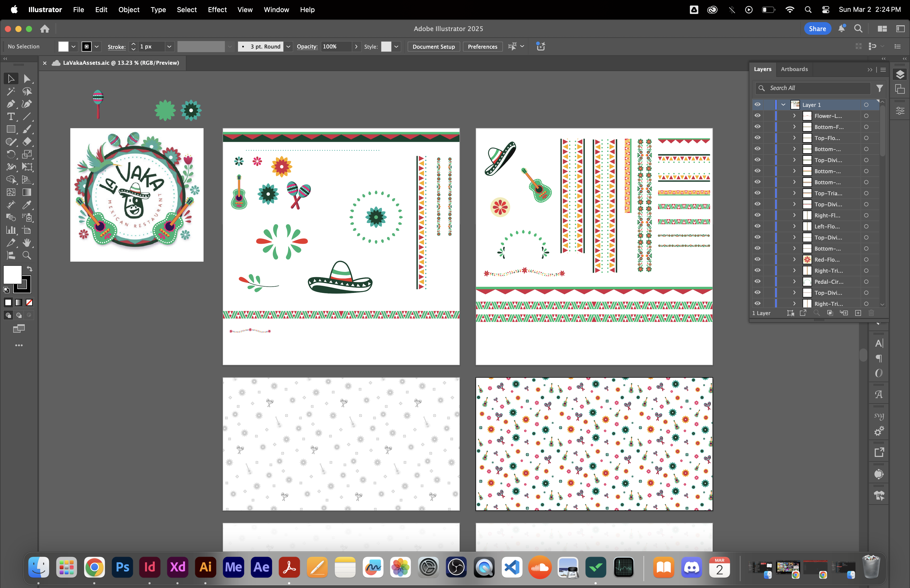The image size is (910, 588).
Task: Toggle visibility of Pedal-Cir... layer
Action: 757,282
